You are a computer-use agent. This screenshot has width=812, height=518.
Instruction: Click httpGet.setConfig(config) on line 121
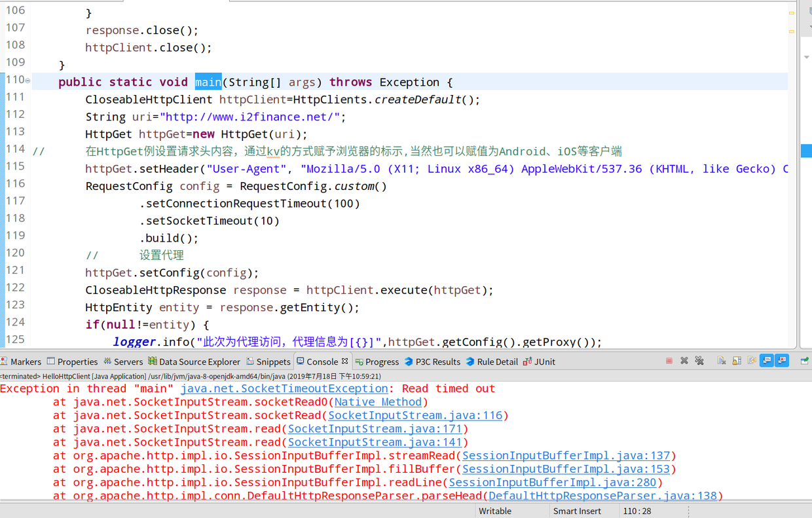[172, 272]
